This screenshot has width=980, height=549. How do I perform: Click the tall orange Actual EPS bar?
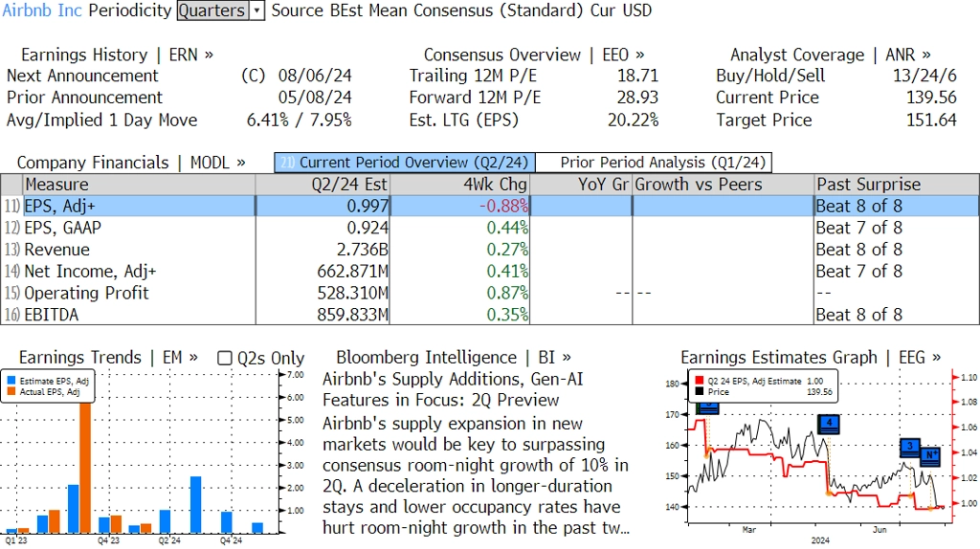(85, 468)
